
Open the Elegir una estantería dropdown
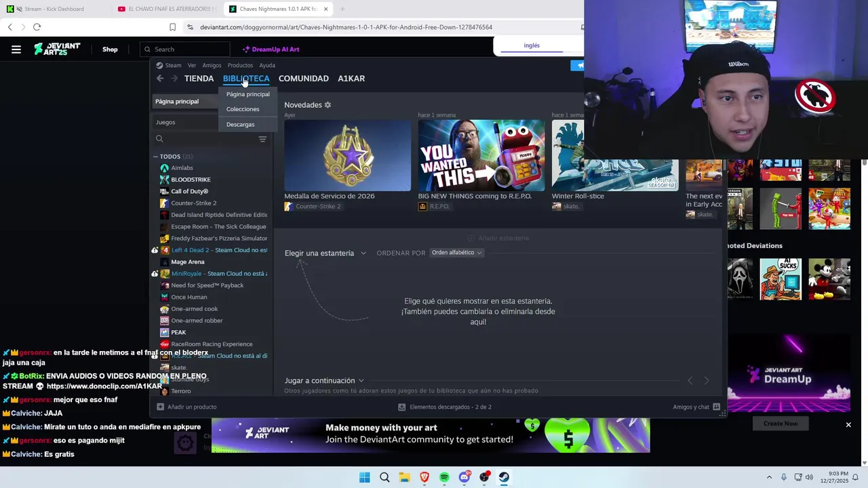coord(325,253)
